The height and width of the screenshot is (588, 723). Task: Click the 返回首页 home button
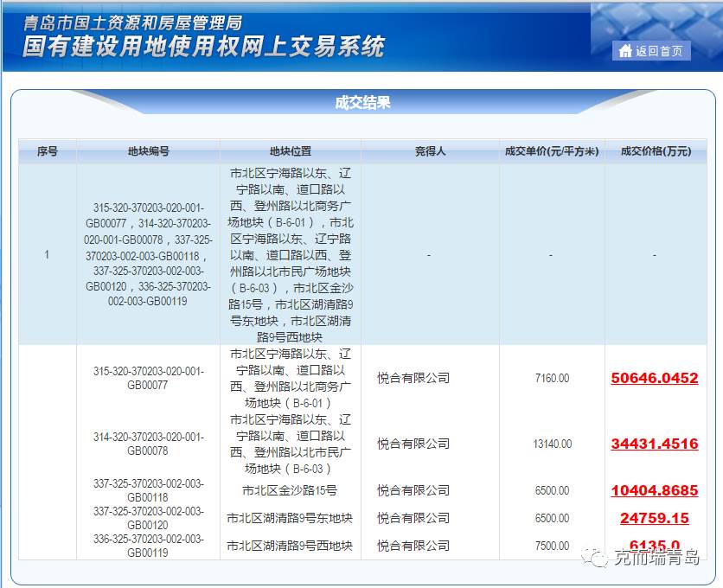pyautogui.click(x=651, y=51)
